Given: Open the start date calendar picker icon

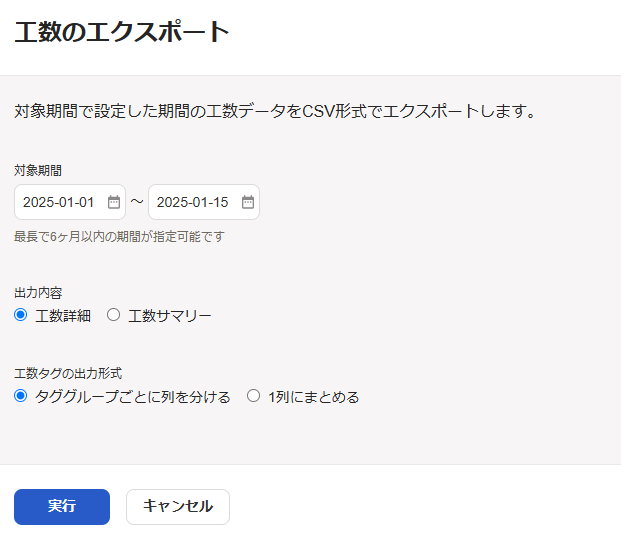Looking at the screenshot, I should pyautogui.click(x=113, y=202).
